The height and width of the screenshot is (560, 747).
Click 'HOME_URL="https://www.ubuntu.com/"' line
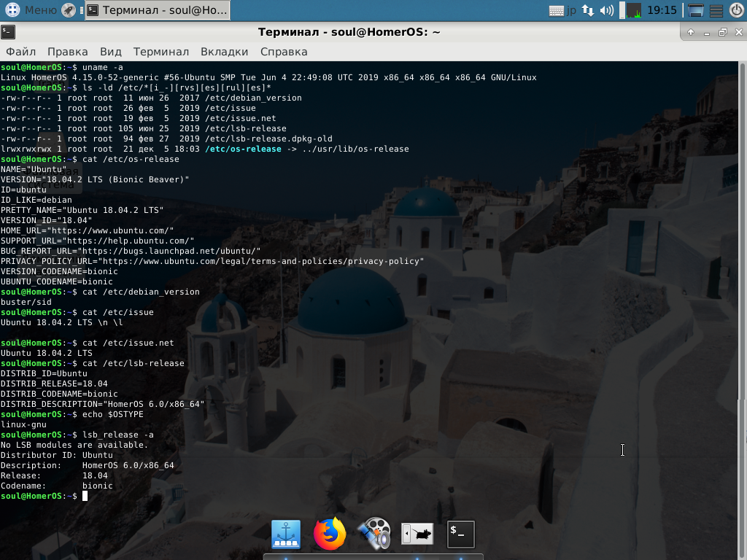click(x=88, y=230)
